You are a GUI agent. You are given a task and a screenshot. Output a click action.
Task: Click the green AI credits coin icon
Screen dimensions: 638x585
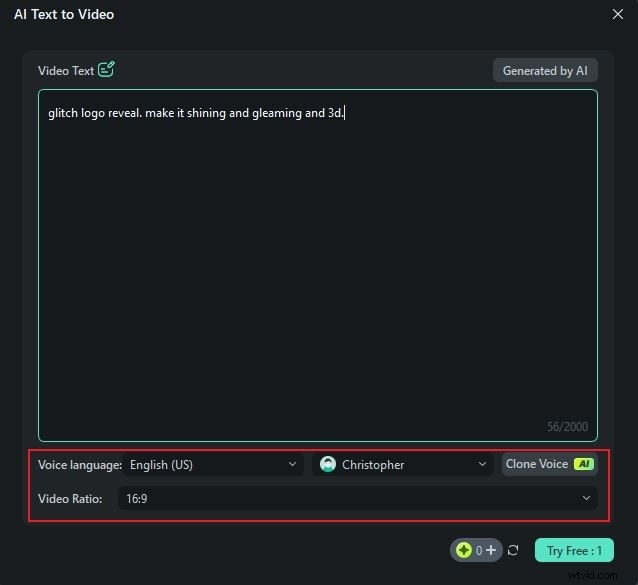point(465,550)
